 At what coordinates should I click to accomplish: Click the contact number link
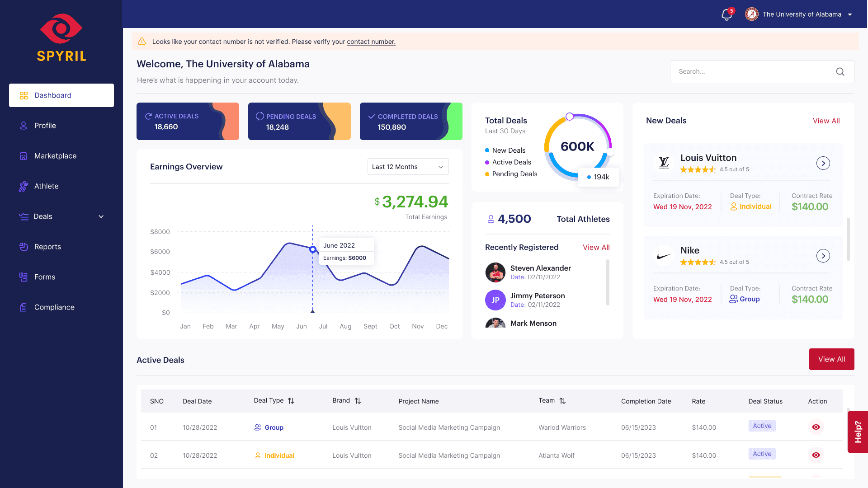pos(371,42)
